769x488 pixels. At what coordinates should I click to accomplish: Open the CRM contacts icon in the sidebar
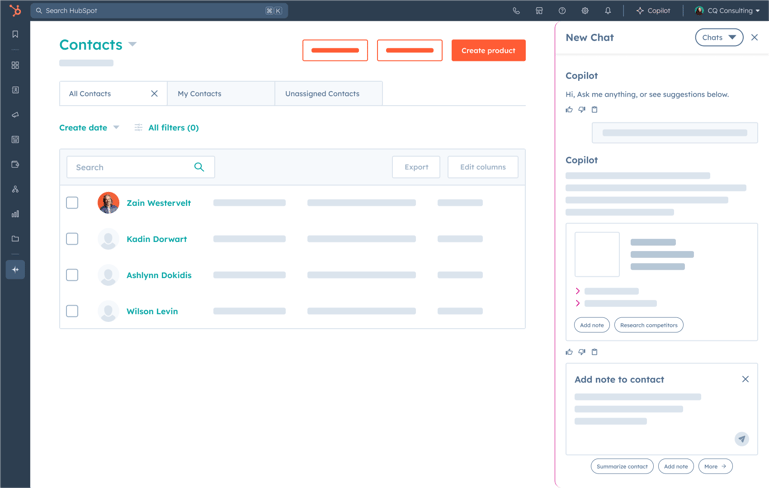15,90
